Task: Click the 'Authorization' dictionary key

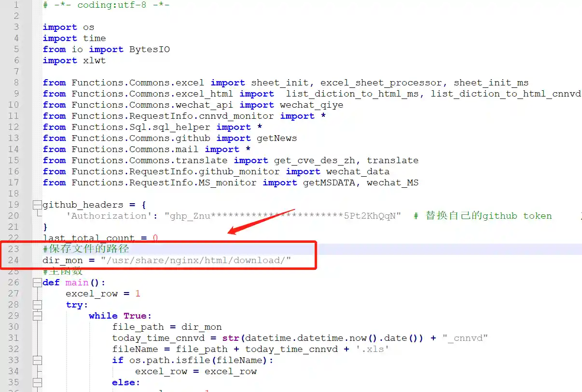Action: pyautogui.click(x=109, y=216)
